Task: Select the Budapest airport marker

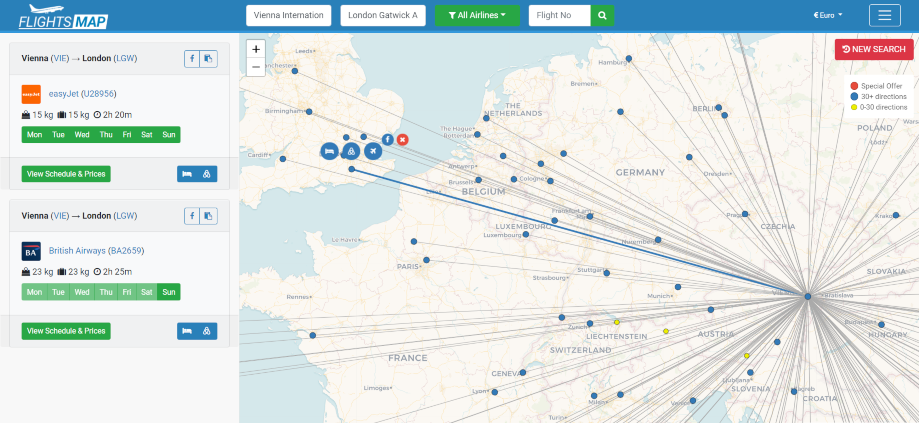Action: (881, 325)
